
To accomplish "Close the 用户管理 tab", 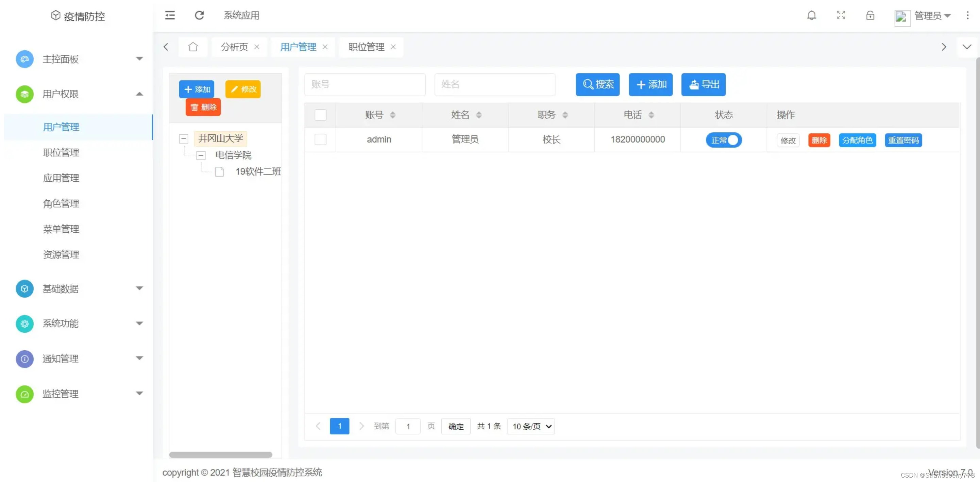I will click(325, 47).
